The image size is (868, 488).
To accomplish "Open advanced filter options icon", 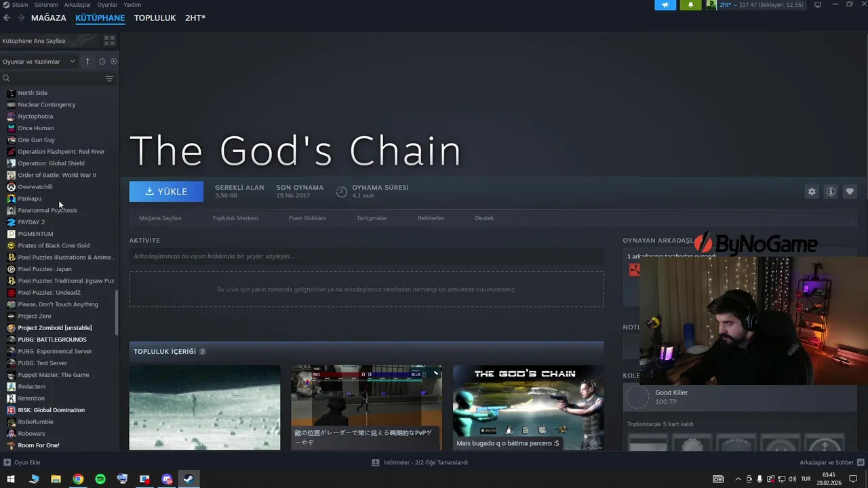I will coord(109,79).
